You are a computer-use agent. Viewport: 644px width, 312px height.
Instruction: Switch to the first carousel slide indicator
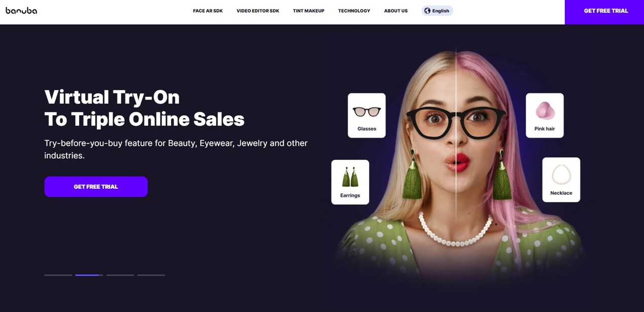point(58,275)
